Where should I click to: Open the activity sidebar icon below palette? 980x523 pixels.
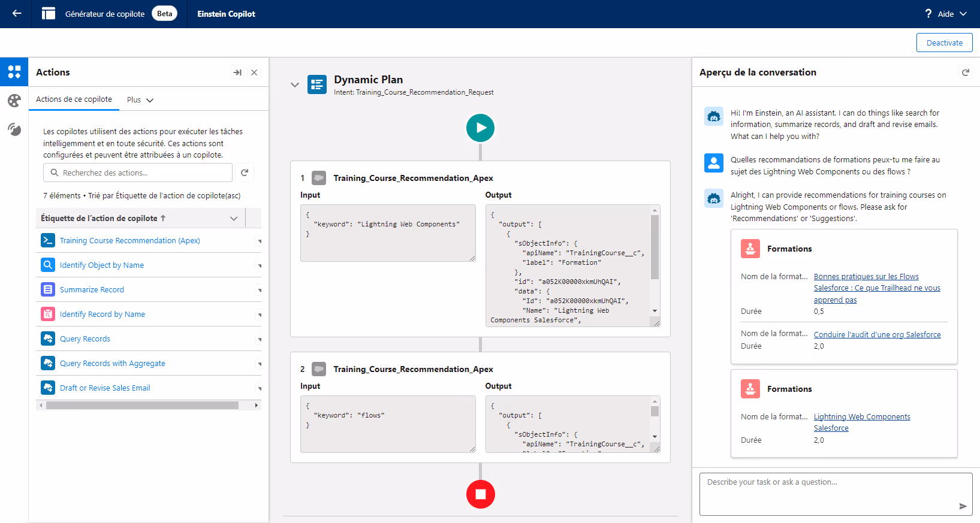pyautogui.click(x=14, y=129)
